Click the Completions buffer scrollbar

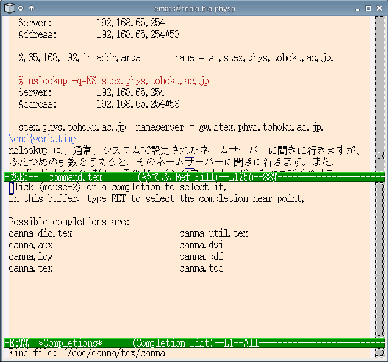tap(380, 259)
